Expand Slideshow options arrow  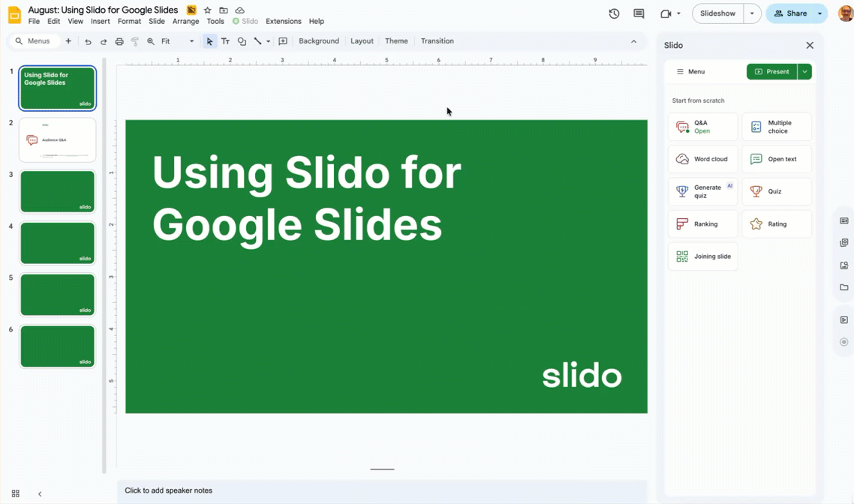point(752,13)
